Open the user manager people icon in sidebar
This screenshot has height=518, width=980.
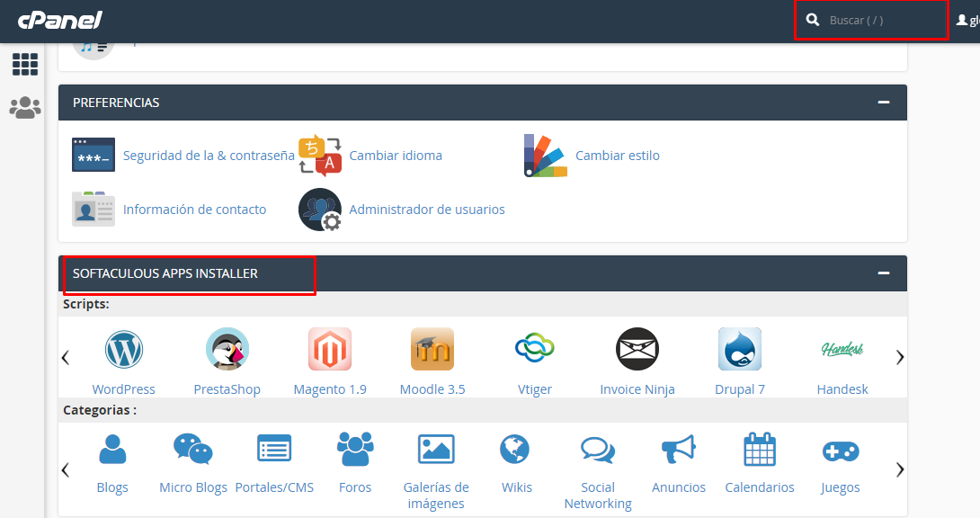pos(25,108)
